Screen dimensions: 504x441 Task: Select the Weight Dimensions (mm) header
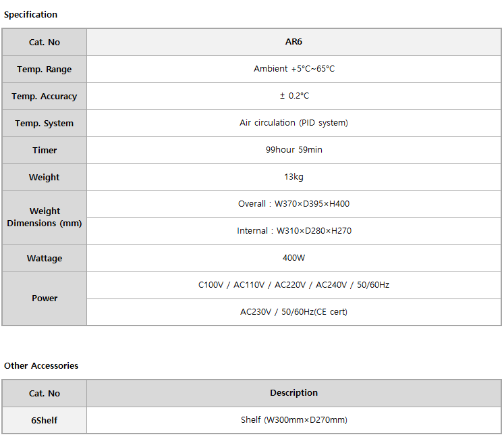(45, 217)
